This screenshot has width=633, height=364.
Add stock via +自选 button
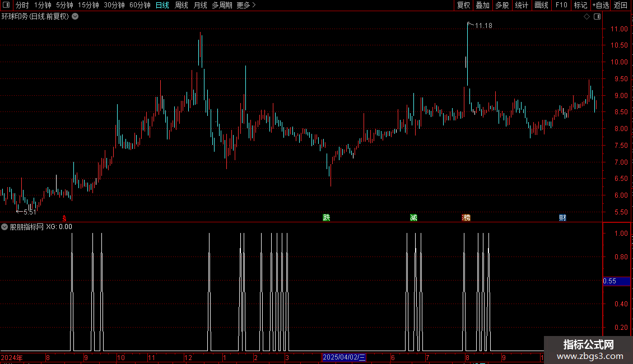click(601, 5)
